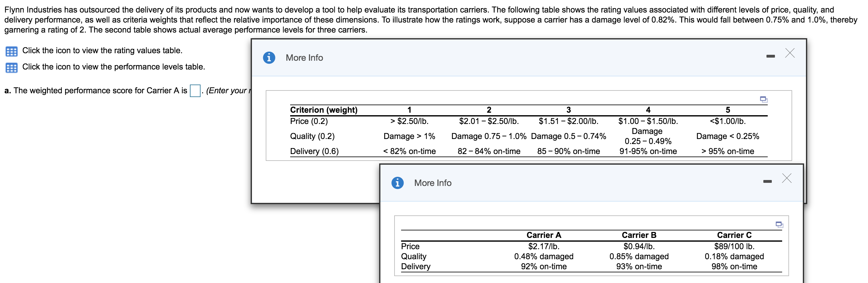The width and height of the screenshot is (868, 283).
Task: Minimize the rating values More Info dialog
Action: (x=771, y=56)
